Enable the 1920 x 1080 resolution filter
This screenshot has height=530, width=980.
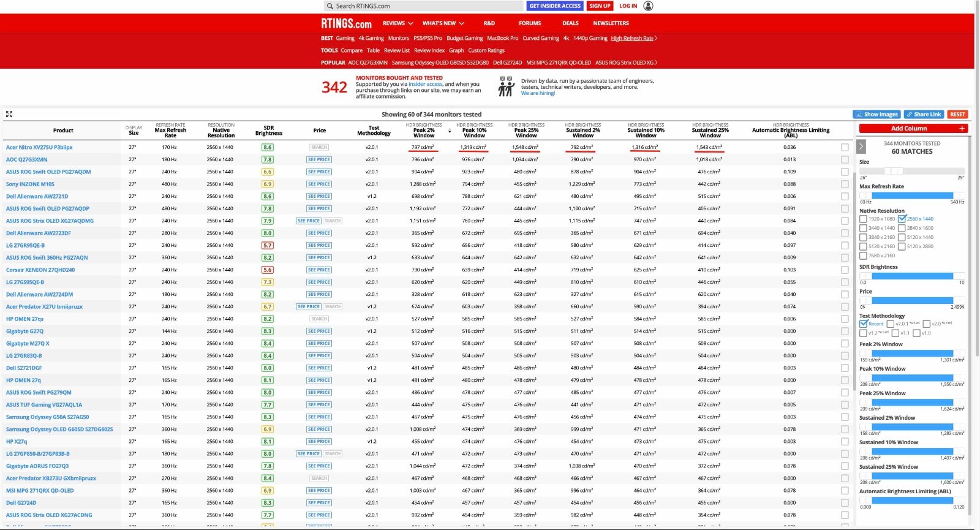point(863,219)
